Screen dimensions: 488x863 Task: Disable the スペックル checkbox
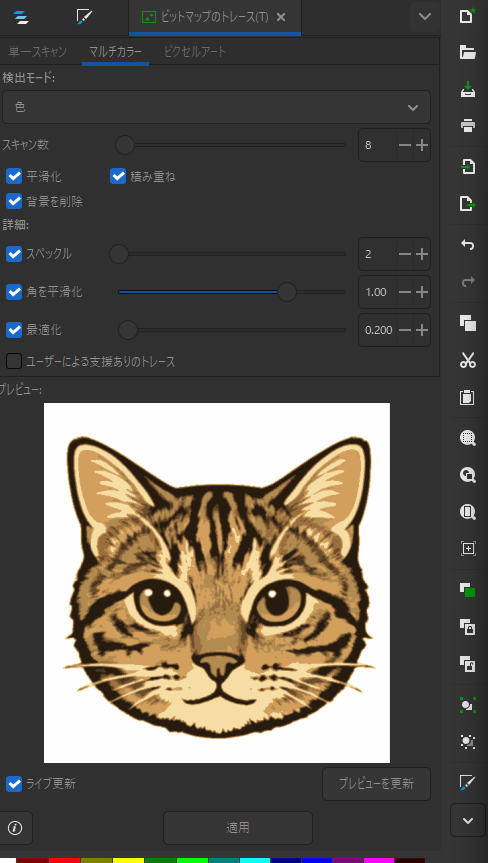(x=14, y=254)
